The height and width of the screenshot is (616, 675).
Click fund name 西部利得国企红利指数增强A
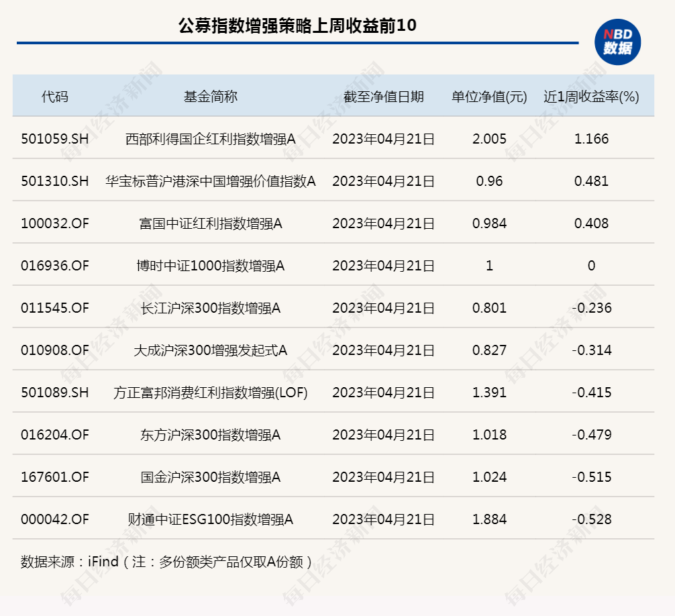(211, 139)
